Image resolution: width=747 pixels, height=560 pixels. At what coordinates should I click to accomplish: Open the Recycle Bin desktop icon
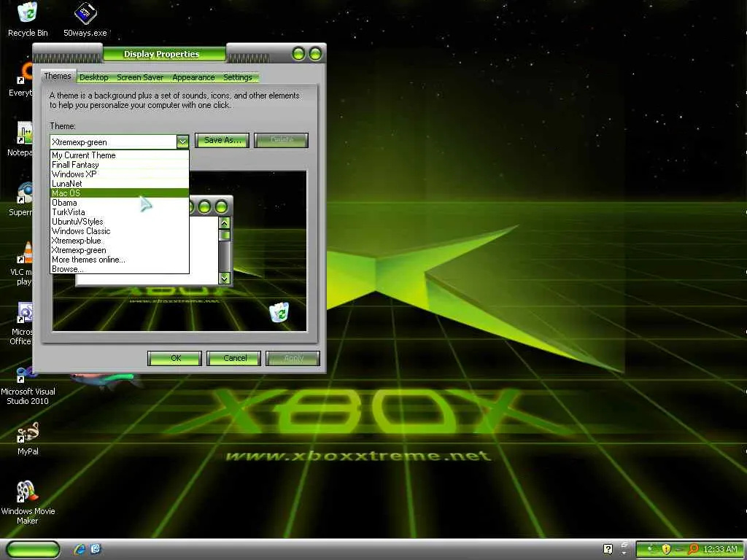(28, 19)
